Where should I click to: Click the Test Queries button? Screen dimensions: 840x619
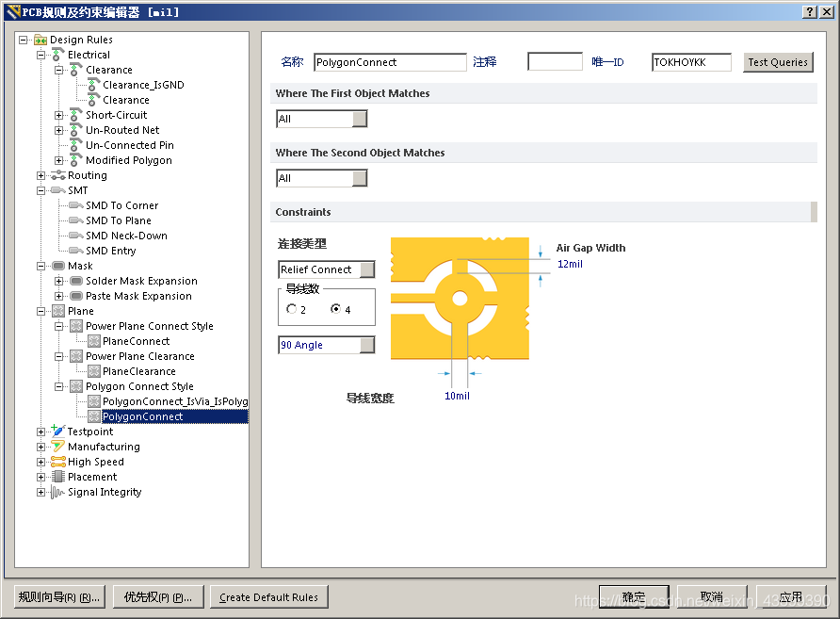(x=778, y=62)
